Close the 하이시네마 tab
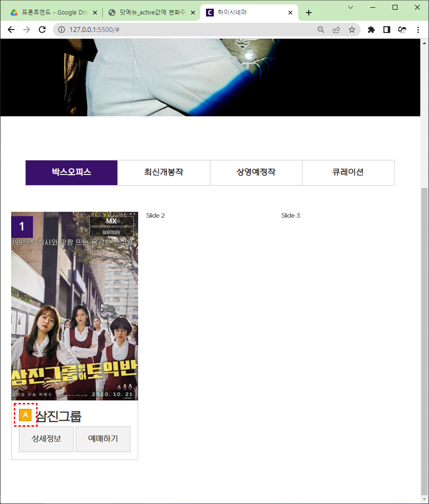Screen dimensions: 429x504 [290, 13]
